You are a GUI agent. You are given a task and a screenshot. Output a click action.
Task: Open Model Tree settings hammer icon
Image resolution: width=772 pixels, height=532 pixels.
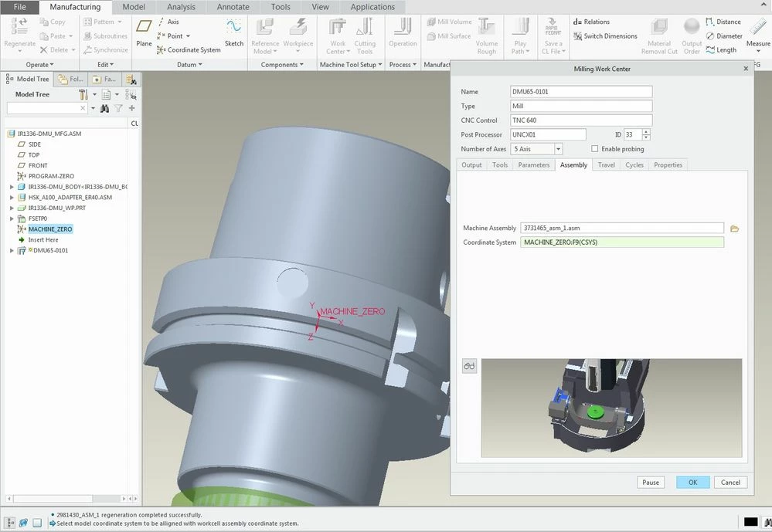point(83,94)
